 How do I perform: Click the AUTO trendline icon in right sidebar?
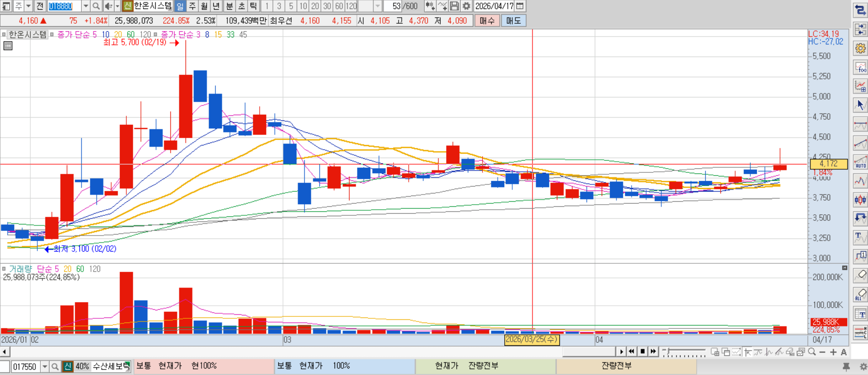tap(860, 162)
